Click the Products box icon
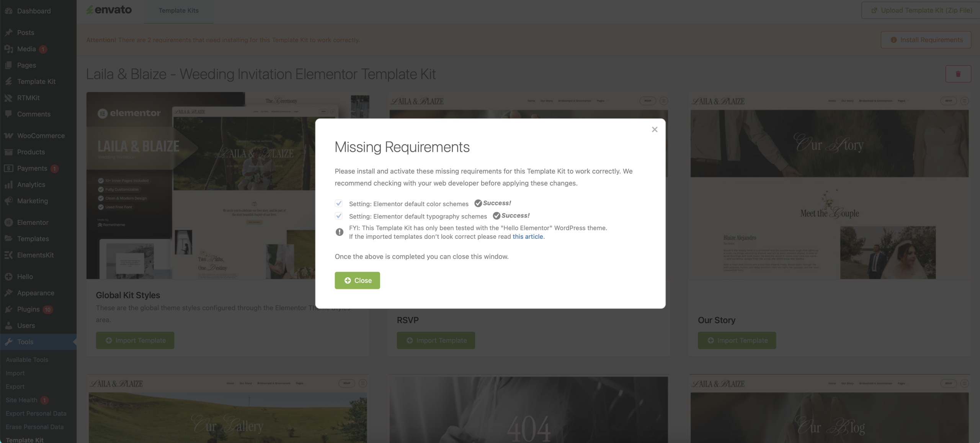The image size is (980, 443). point(8,152)
